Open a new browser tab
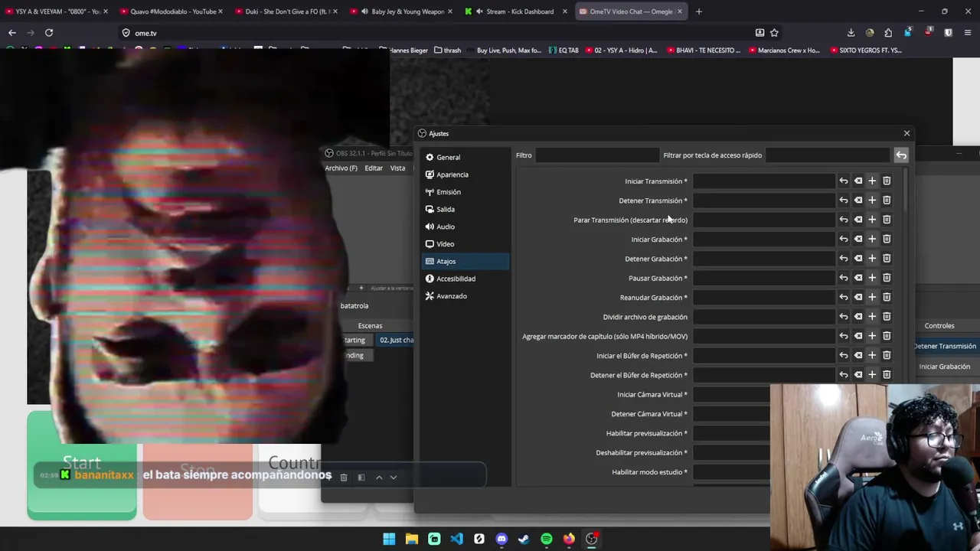The width and height of the screenshot is (980, 551). point(698,11)
